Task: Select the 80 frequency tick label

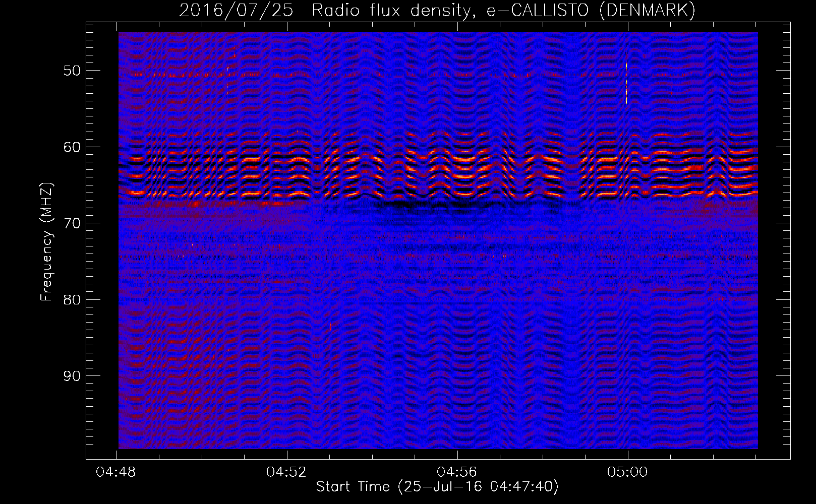Action: pos(72,300)
